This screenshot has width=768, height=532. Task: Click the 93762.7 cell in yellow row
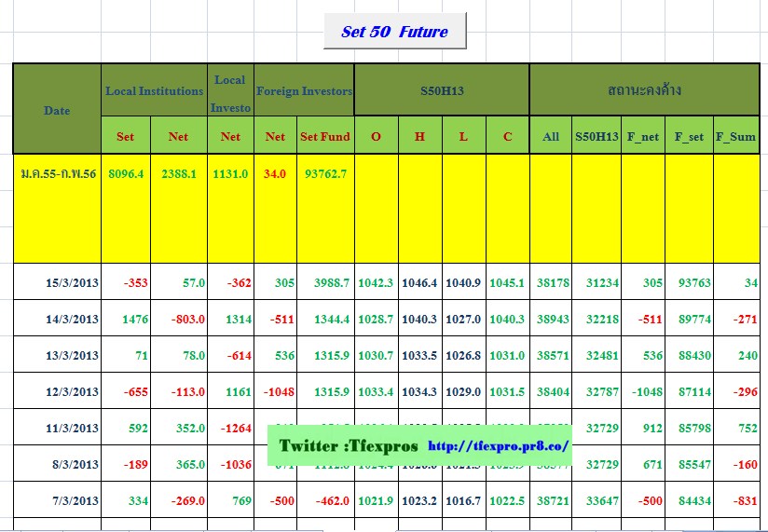pos(325,173)
